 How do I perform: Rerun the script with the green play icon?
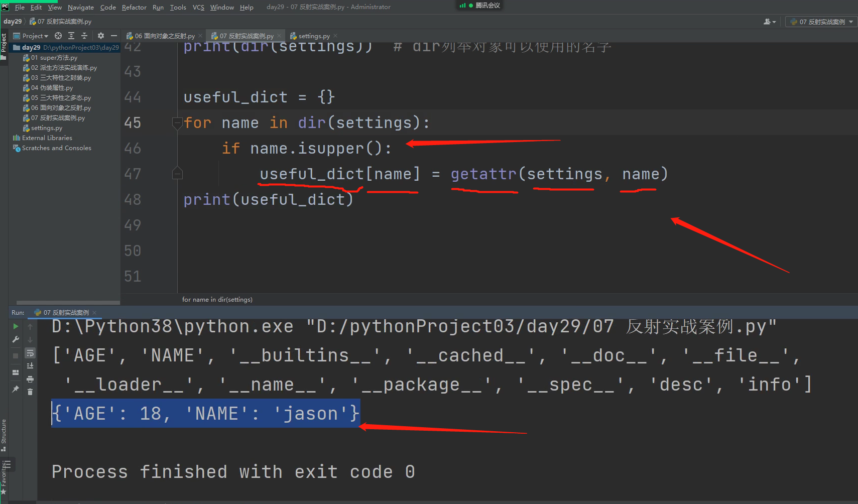(16, 327)
